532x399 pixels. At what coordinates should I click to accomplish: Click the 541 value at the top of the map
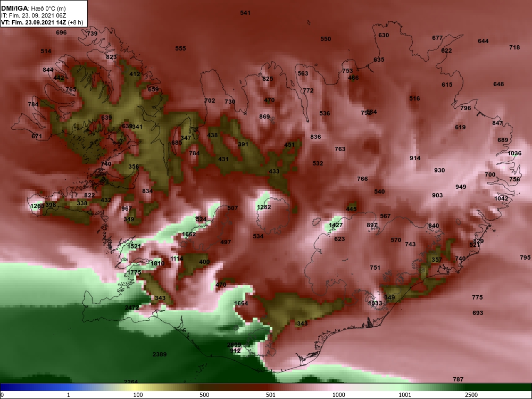click(x=245, y=13)
